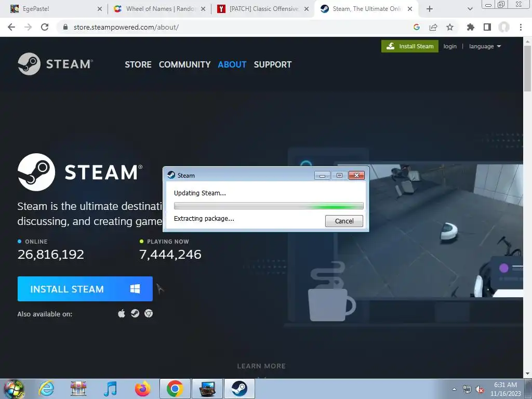
Task: Select the ABOUT navigation item
Action: click(x=232, y=64)
